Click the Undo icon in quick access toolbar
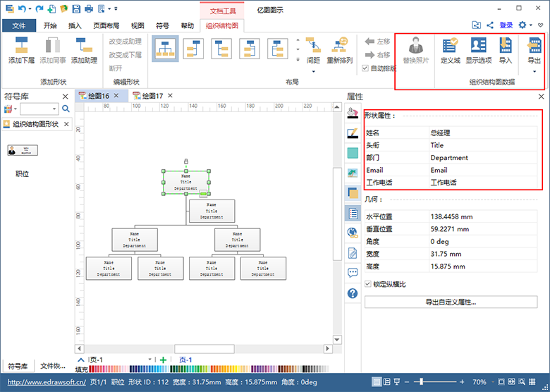The image size is (550, 392). (23, 8)
